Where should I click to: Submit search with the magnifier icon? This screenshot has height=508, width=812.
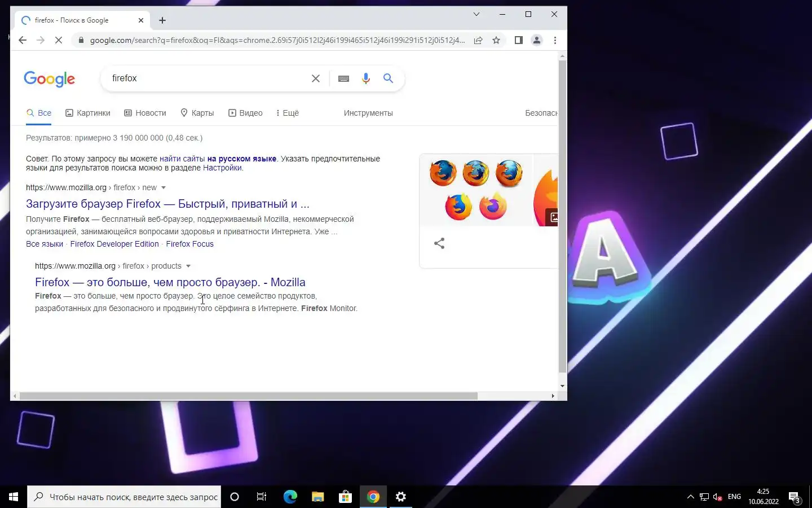pos(389,78)
